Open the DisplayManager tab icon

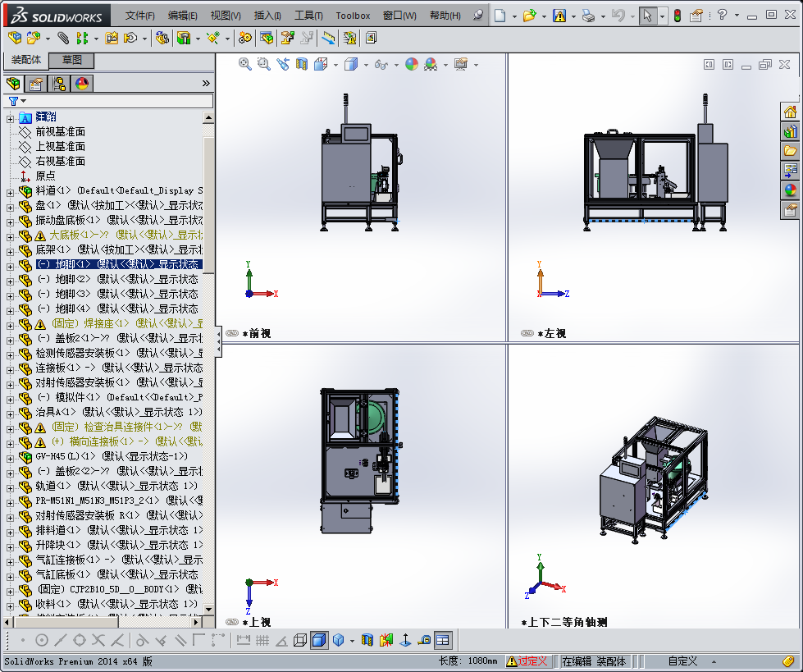tap(81, 84)
